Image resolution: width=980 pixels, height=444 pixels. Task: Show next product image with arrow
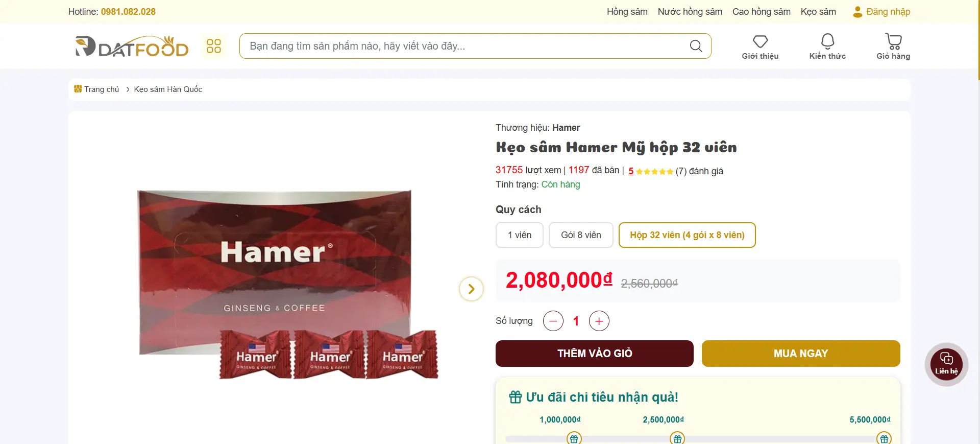(x=471, y=289)
